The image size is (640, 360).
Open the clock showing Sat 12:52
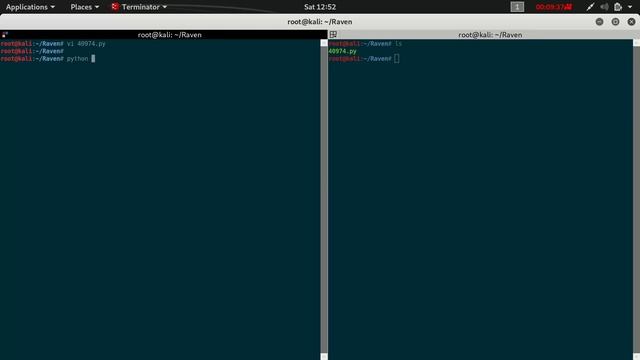[320, 7]
